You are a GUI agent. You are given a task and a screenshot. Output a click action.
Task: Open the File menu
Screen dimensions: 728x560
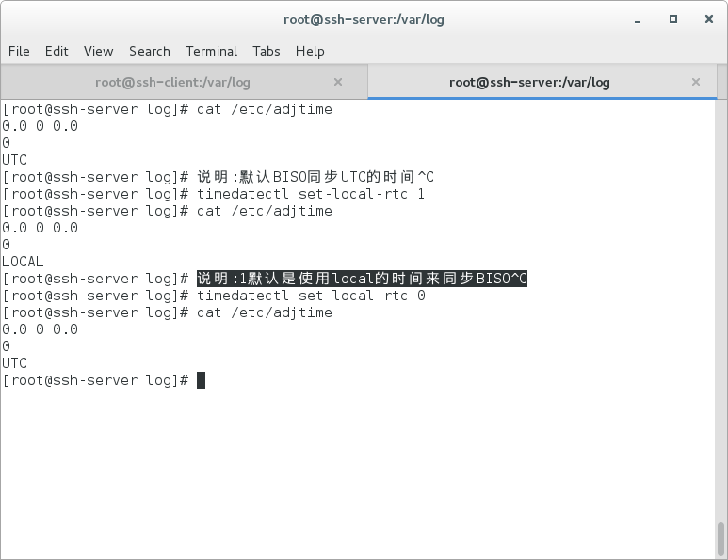click(x=19, y=51)
